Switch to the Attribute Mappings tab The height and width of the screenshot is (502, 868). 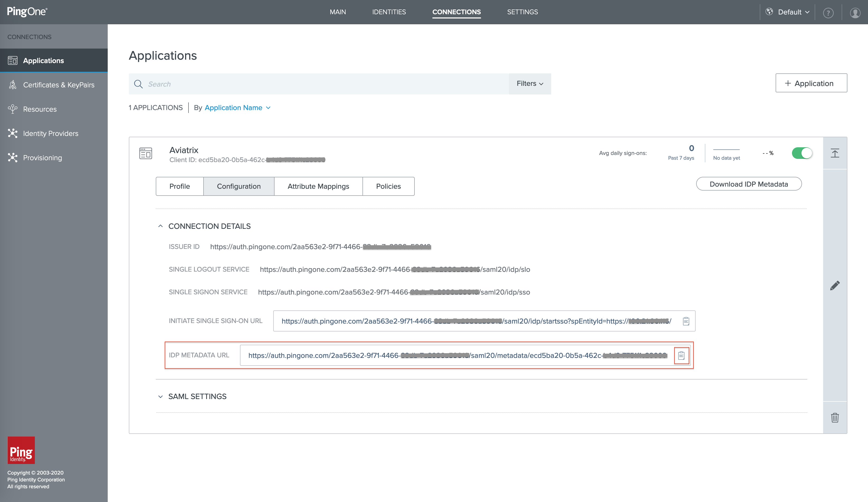[x=318, y=186]
